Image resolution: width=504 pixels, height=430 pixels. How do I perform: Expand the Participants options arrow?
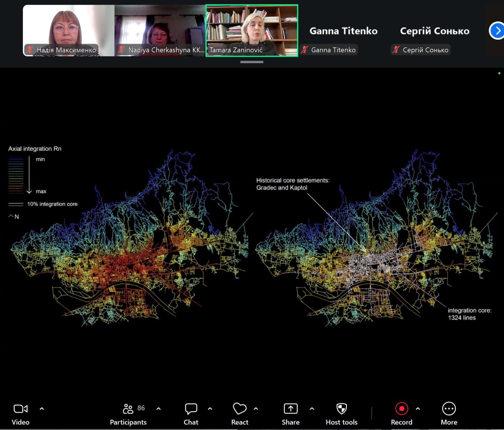(x=159, y=409)
